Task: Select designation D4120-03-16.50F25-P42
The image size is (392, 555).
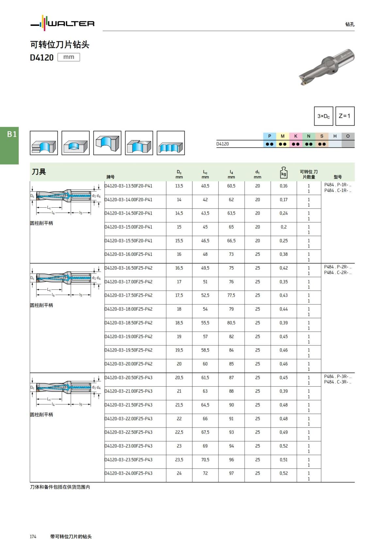Action: 128,268
